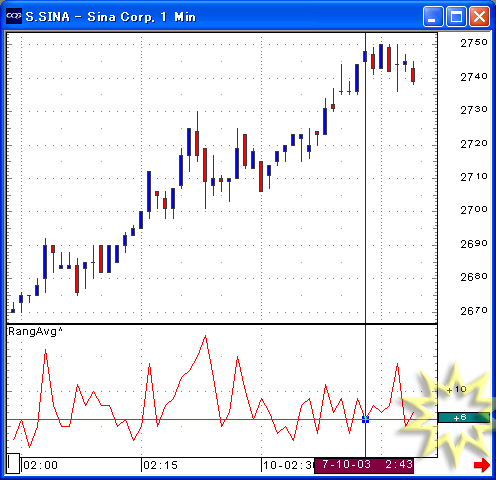The width and height of the screenshot is (496, 480).
Task: Click the 2690 price scale label
Action: click(x=474, y=244)
